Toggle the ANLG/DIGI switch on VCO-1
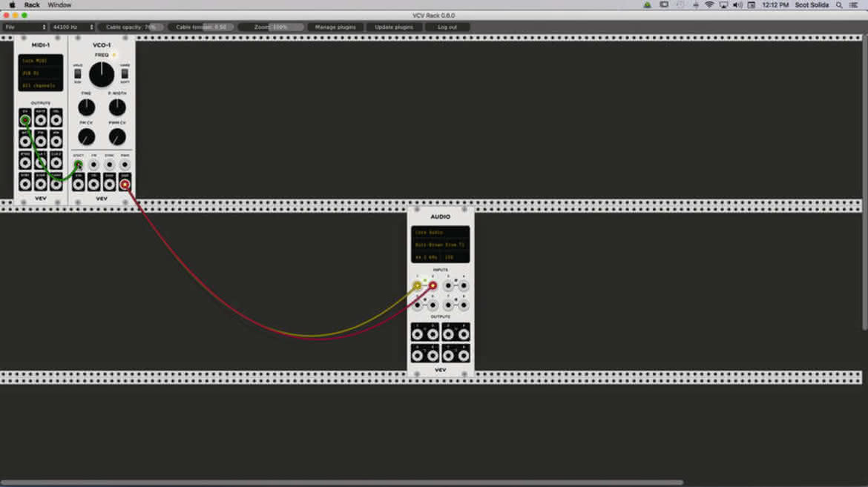The image size is (868, 487). pyautogui.click(x=77, y=73)
